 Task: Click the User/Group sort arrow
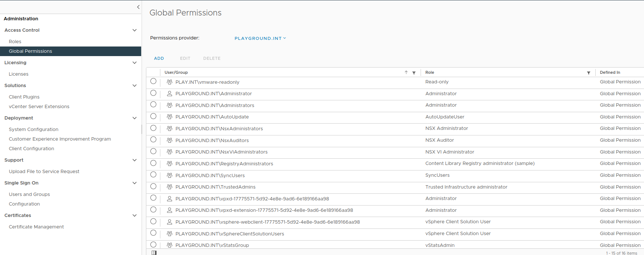click(x=406, y=72)
